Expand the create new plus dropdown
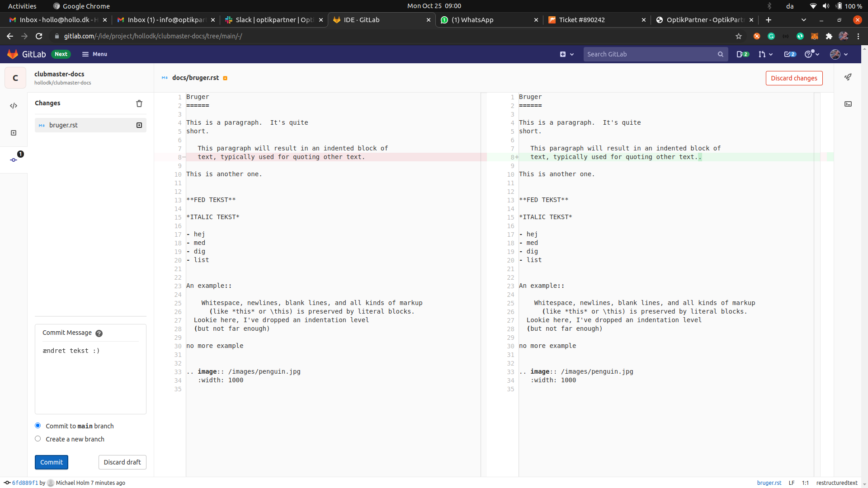 [566, 54]
